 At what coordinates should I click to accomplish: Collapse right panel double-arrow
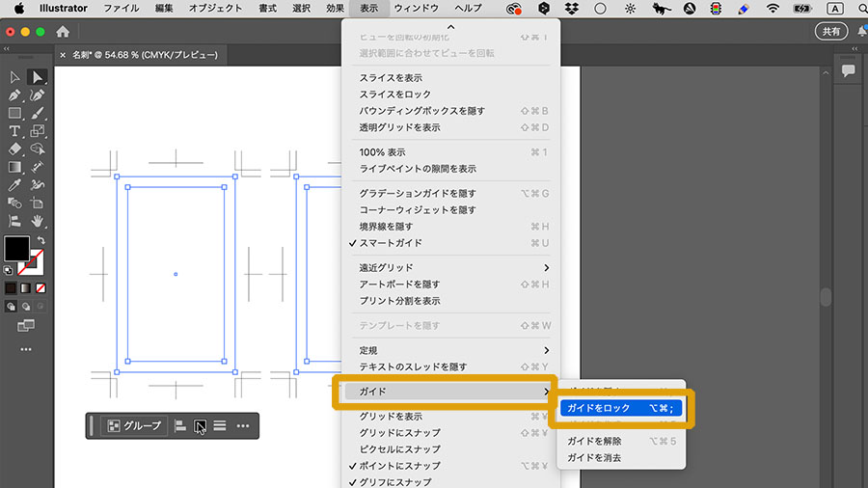854,48
